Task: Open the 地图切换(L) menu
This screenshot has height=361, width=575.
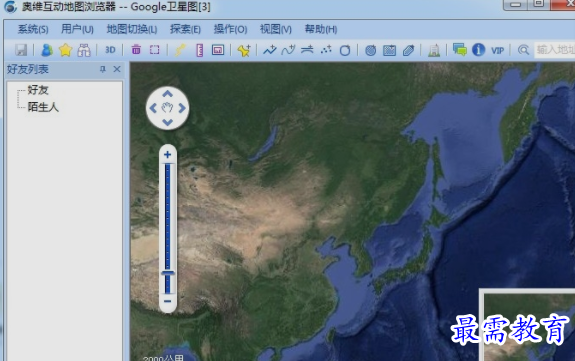Action: [132, 29]
